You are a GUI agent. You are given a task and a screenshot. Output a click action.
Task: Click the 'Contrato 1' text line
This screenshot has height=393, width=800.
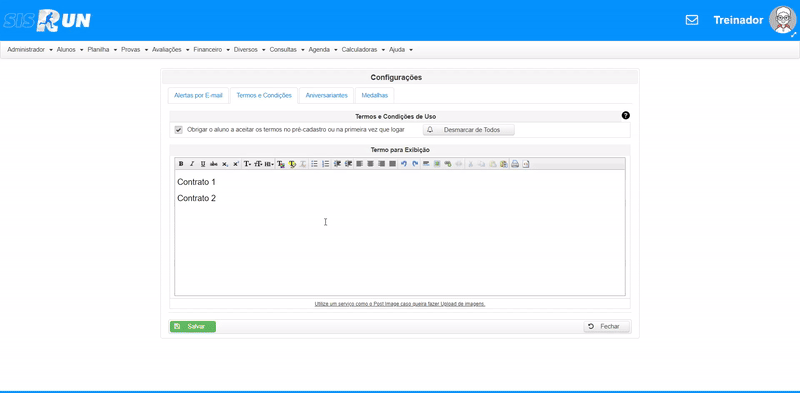[196, 182]
